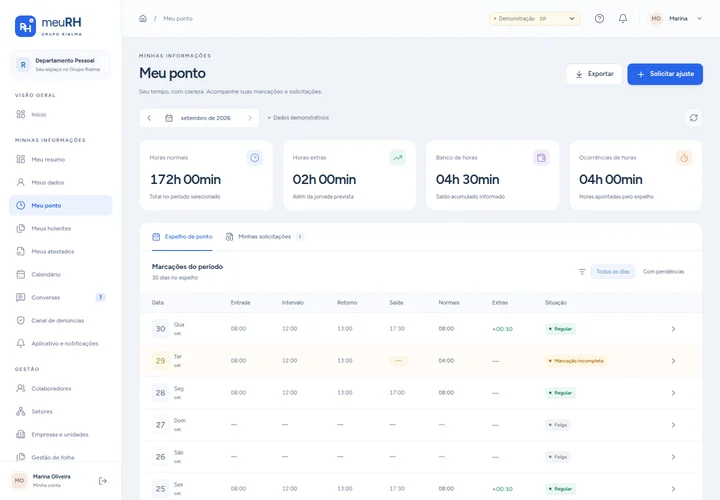Click the Meu ponto breadcrumb link
The width and height of the screenshot is (720, 500).
coord(178,19)
